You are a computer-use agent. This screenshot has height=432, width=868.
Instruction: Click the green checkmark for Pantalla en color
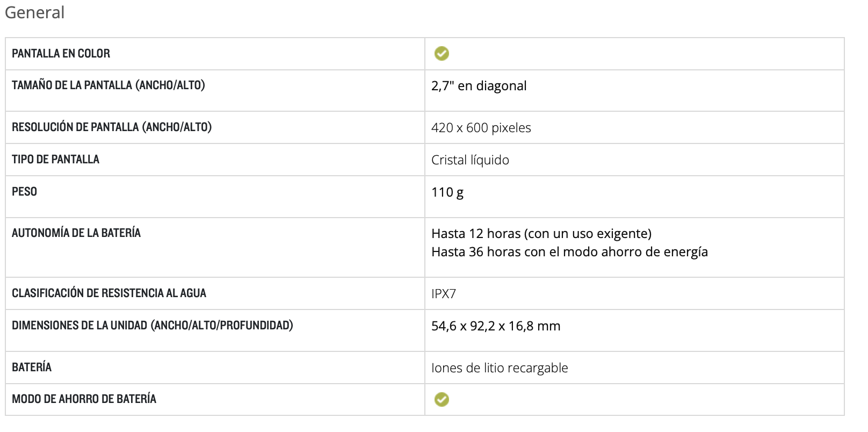pyautogui.click(x=442, y=54)
